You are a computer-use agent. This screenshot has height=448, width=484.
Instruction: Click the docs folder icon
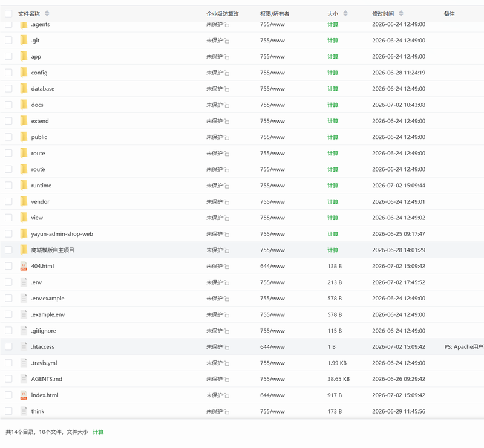24,105
